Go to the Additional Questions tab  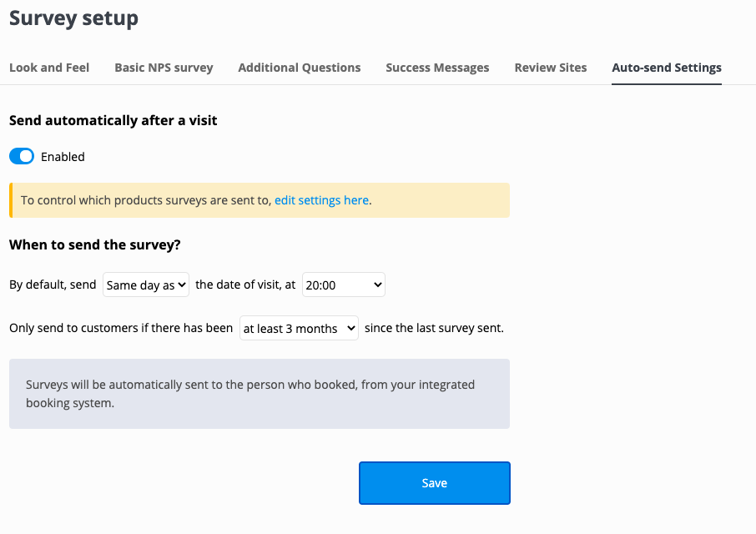tap(300, 68)
